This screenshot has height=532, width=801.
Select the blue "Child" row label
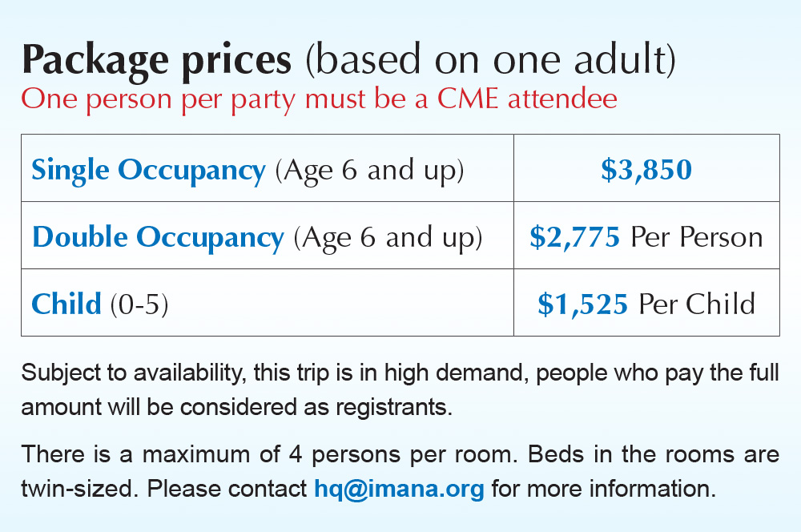tap(66, 304)
